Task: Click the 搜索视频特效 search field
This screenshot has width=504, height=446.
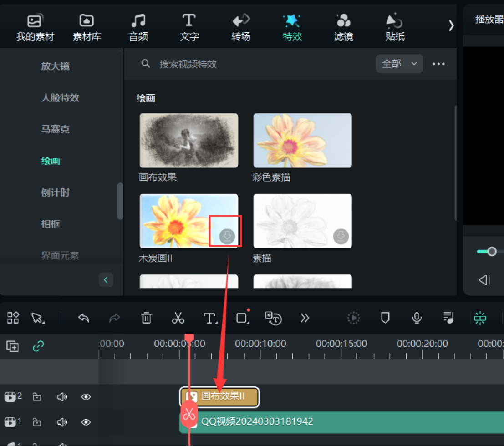Action: (x=188, y=64)
